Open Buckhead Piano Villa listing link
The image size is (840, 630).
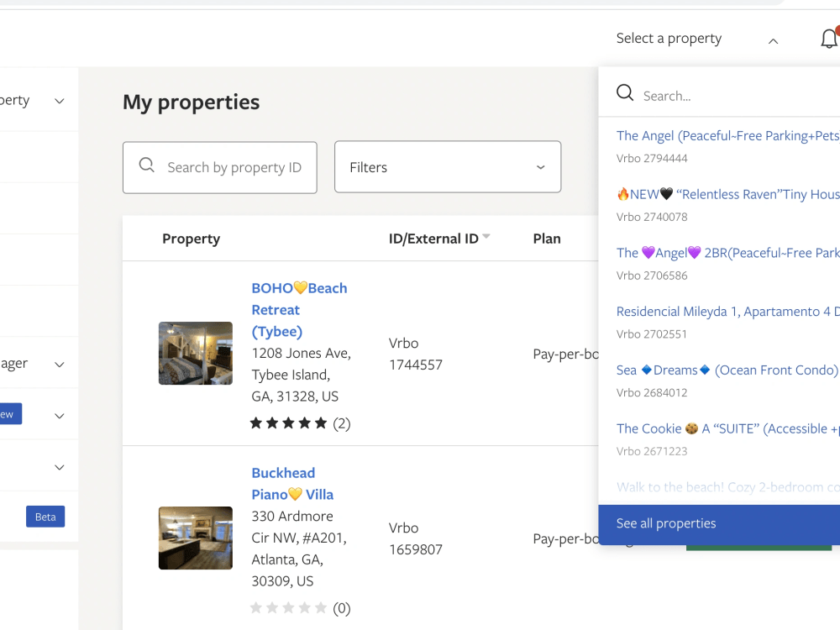292,483
